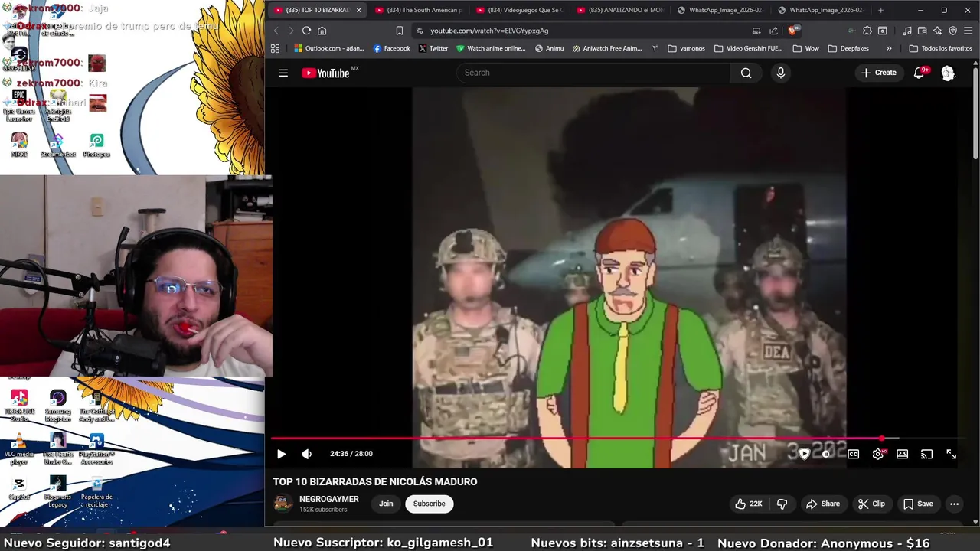The height and width of the screenshot is (551, 980).
Task: Click the youtube.com address bar
Action: 582,31
